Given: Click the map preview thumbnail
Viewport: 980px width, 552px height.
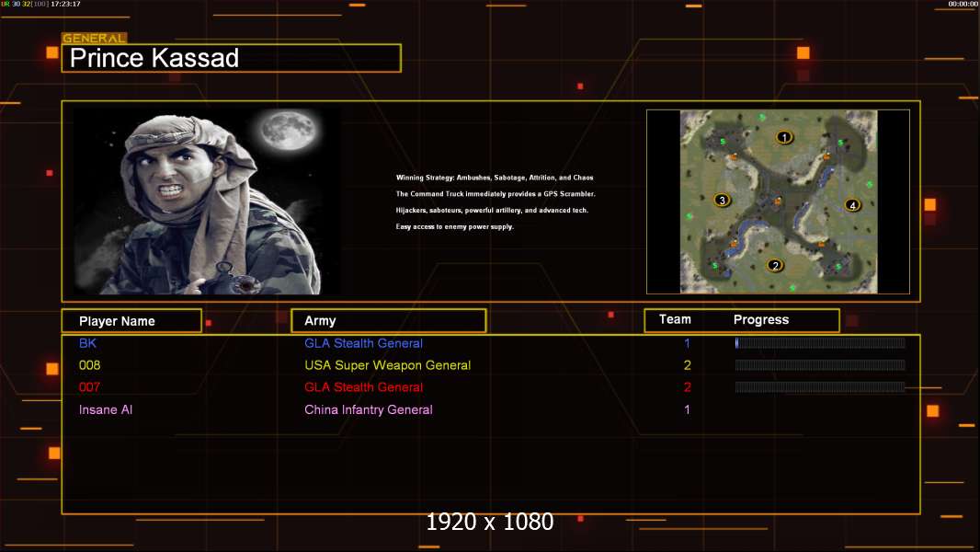Looking at the screenshot, I should pos(778,201).
